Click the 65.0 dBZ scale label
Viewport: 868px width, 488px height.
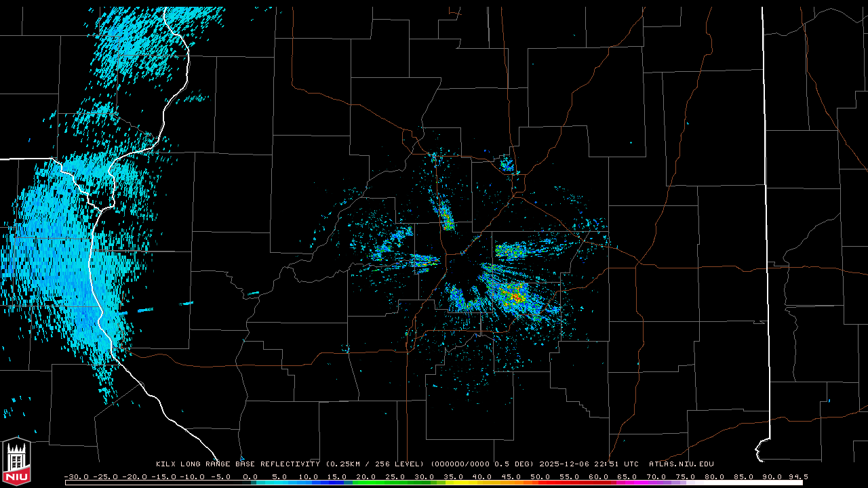click(x=627, y=476)
